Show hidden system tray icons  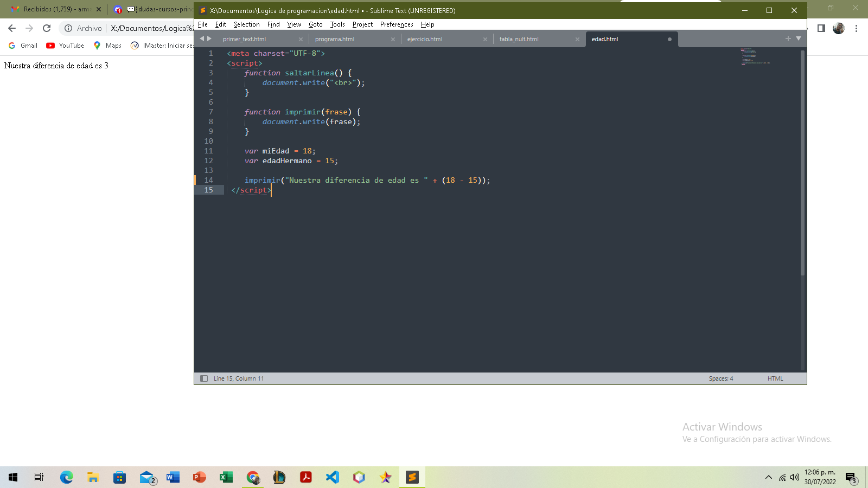pyautogui.click(x=768, y=477)
